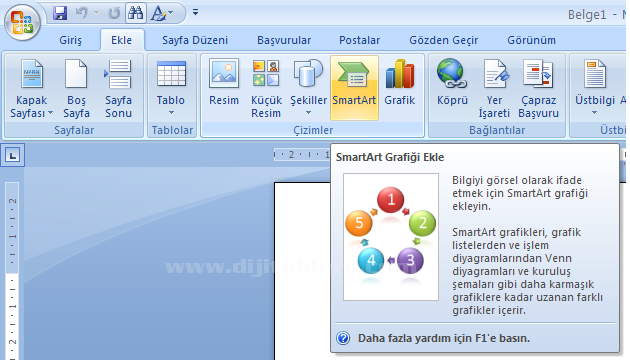Image resolution: width=630 pixels, height=364 pixels.
Task: Insert a Çapraz Başvuru cross-reference
Action: [538, 88]
